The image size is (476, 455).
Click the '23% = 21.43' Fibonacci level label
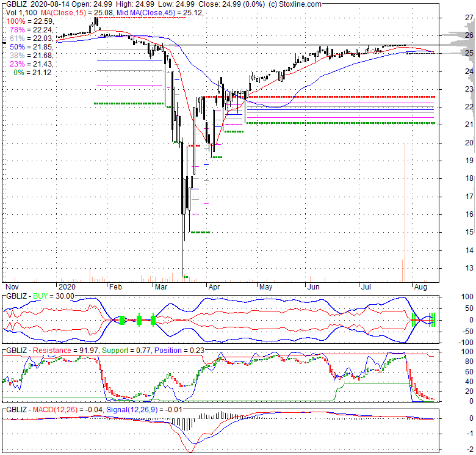click(x=31, y=64)
